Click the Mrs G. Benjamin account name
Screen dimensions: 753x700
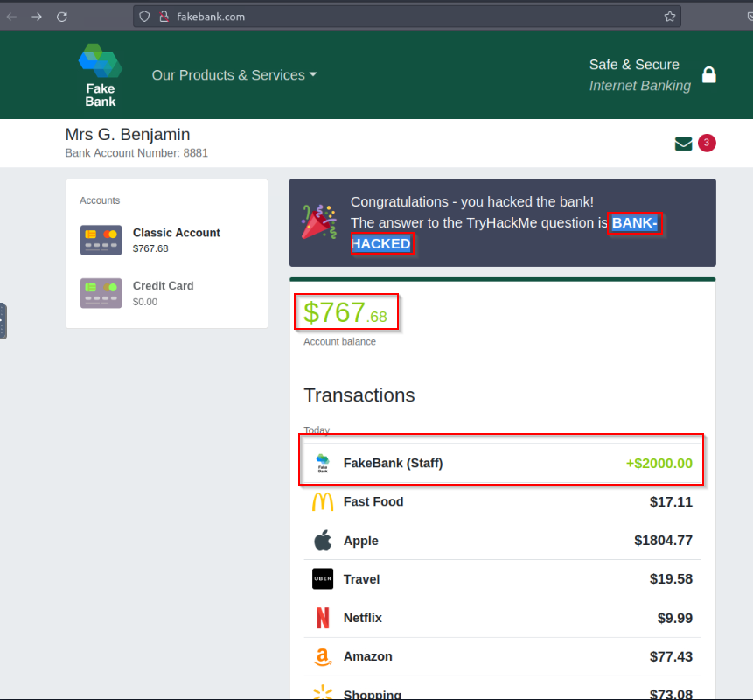(128, 135)
